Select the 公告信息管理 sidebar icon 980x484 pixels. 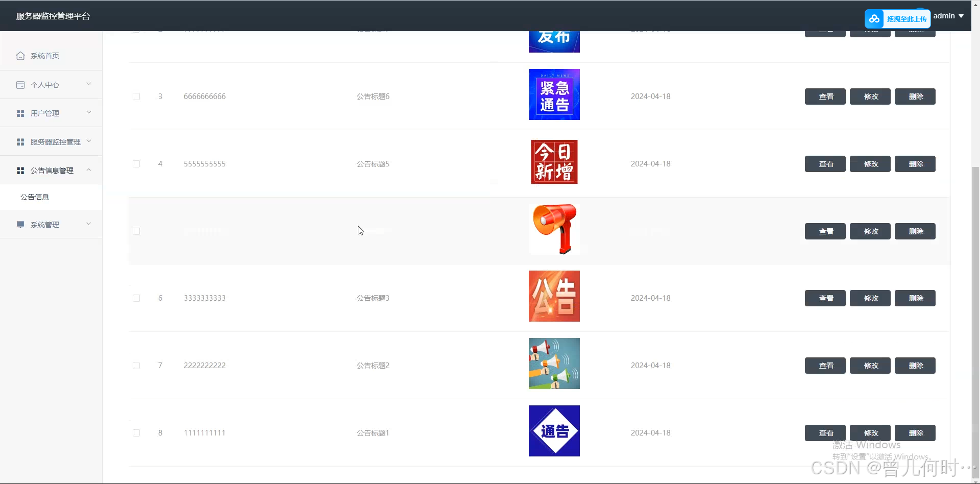point(20,171)
